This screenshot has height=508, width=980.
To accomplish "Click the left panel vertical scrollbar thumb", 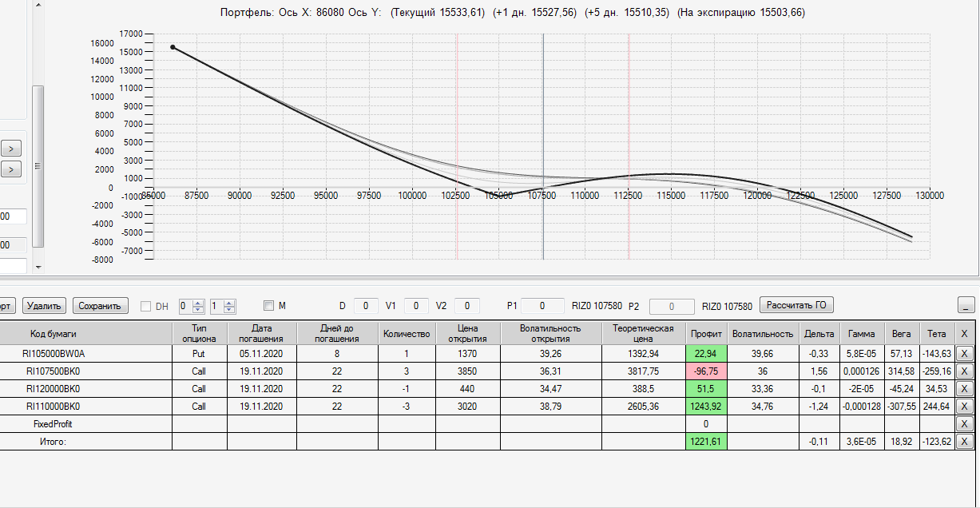I will coord(38,166).
